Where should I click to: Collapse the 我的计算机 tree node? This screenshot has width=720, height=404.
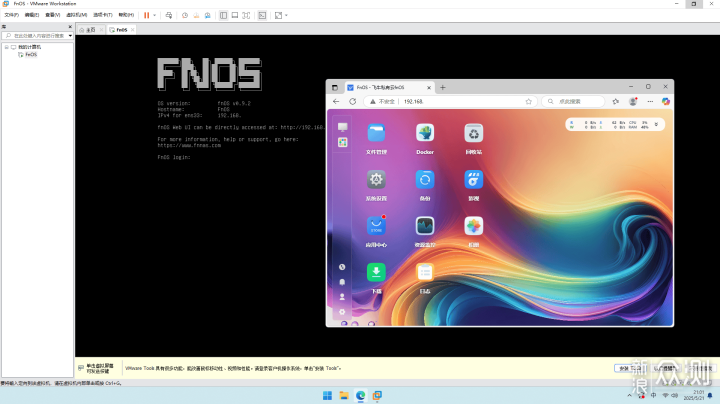(6, 47)
